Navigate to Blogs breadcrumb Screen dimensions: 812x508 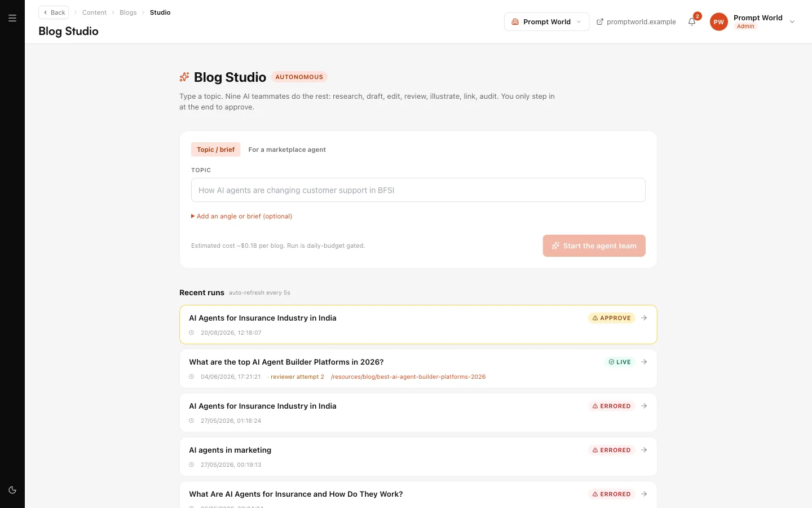tap(128, 12)
